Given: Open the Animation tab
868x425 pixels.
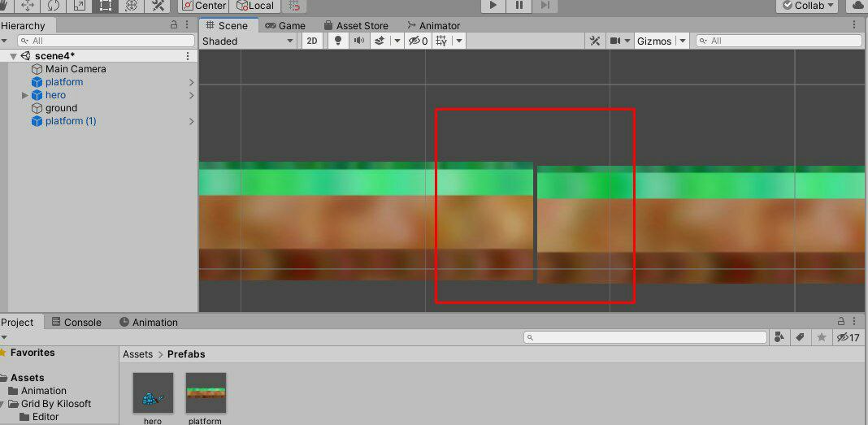Looking at the screenshot, I should (149, 322).
